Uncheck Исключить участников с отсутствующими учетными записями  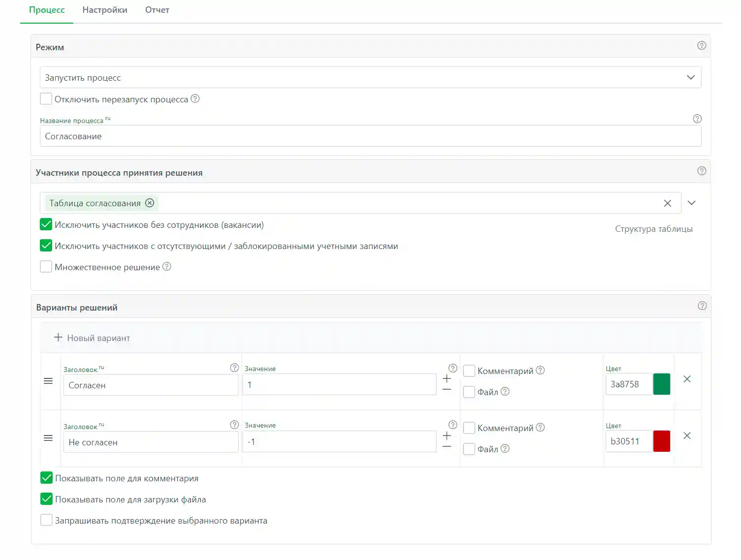click(x=46, y=245)
